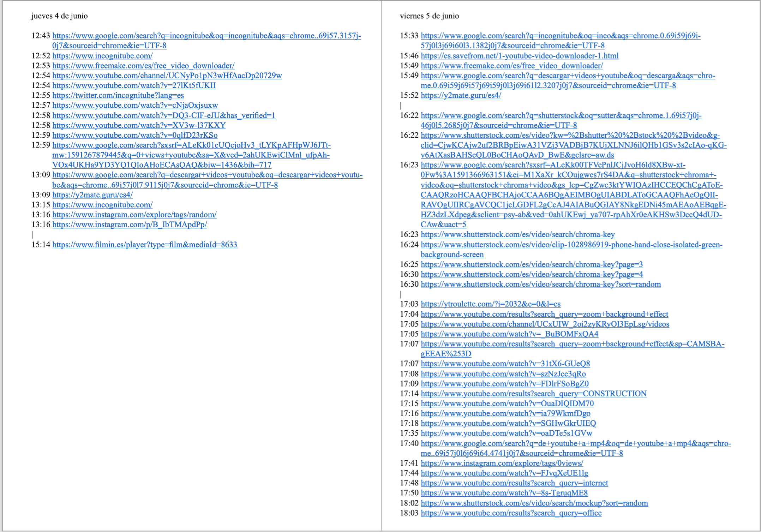Open YouTube watch link v=27lKt5fUKII
The image size is (761, 532).
pyautogui.click(x=134, y=85)
